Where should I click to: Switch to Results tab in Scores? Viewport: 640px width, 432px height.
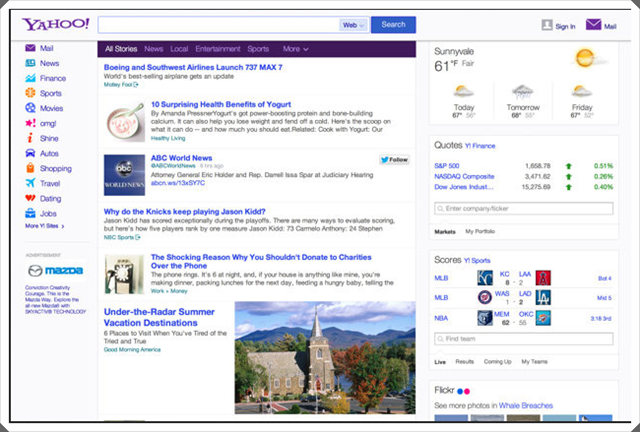click(x=464, y=362)
